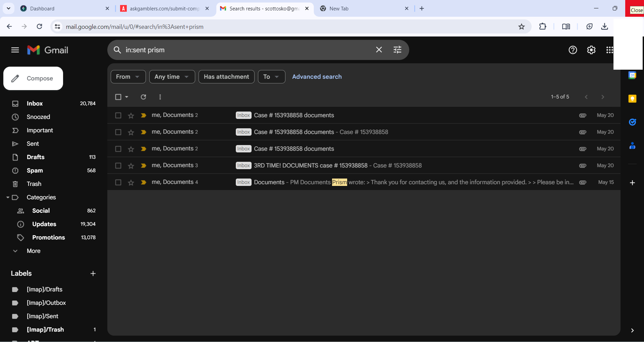This screenshot has height=342, width=644.
Task: Go back to the previous page
Action: coord(9,26)
